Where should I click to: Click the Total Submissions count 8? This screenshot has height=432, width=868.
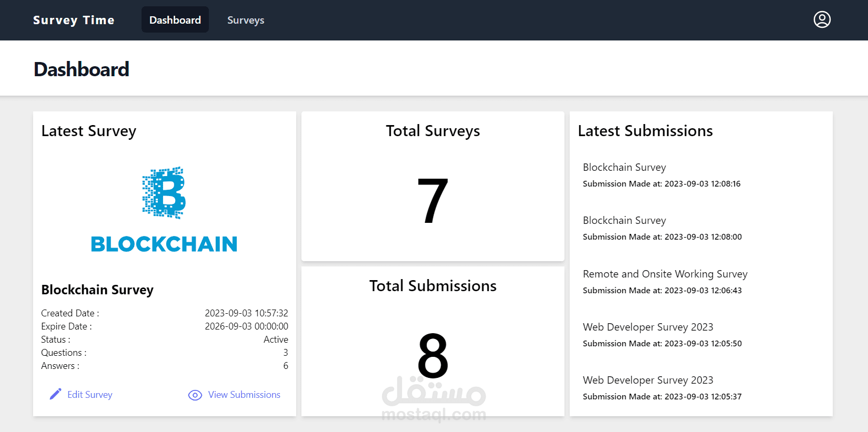click(x=433, y=356)
